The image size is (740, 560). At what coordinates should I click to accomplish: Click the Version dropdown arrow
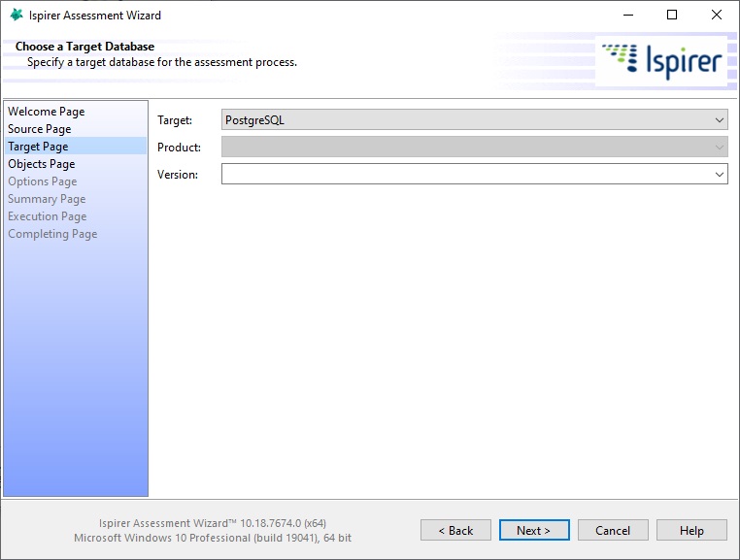[x=719, y=174]
